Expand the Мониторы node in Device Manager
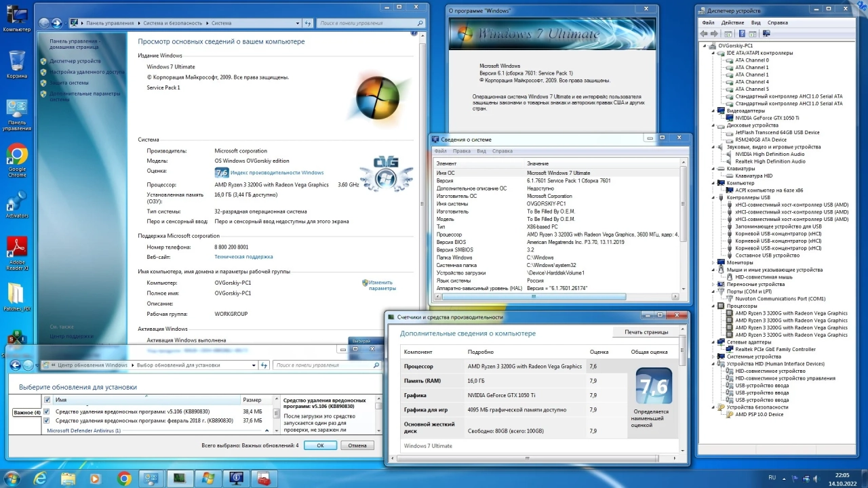This screenshot has height=488, width=868. pyautogui.click(x=713, y=262)
